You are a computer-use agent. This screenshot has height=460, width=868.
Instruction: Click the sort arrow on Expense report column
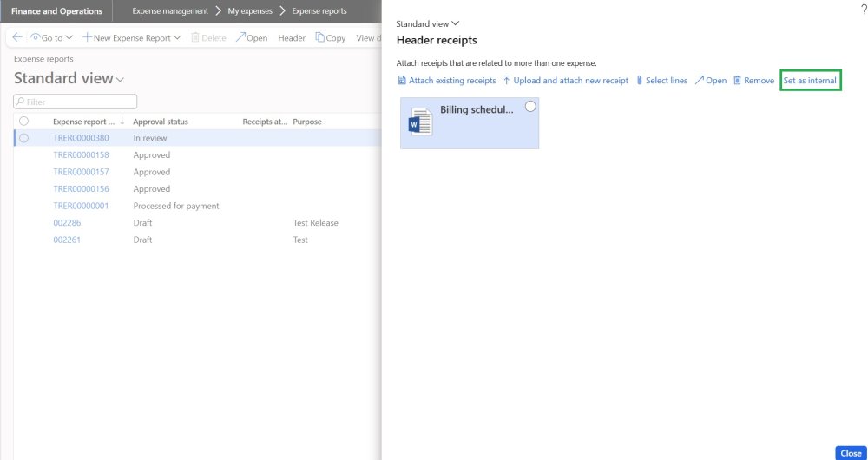point(122,122)
